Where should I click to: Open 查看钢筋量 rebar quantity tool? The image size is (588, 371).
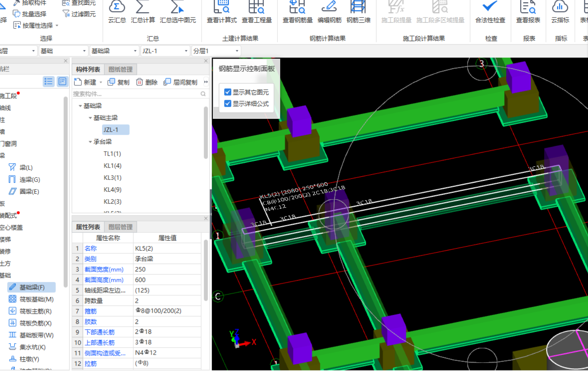pyautogui.click(x=297, y=12)
